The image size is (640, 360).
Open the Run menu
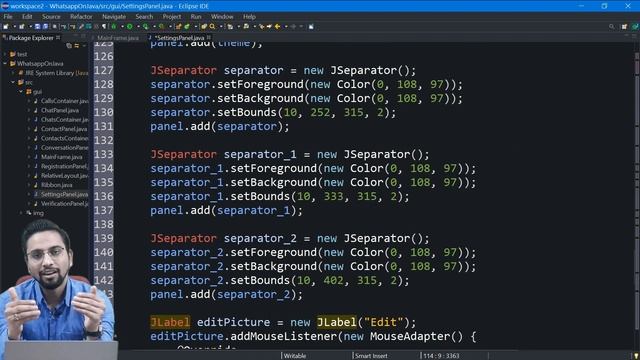click(196, 17)
